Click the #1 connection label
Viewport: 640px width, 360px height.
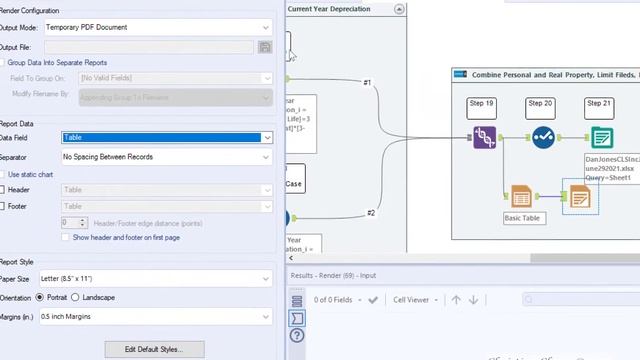[x=367, y=82]
